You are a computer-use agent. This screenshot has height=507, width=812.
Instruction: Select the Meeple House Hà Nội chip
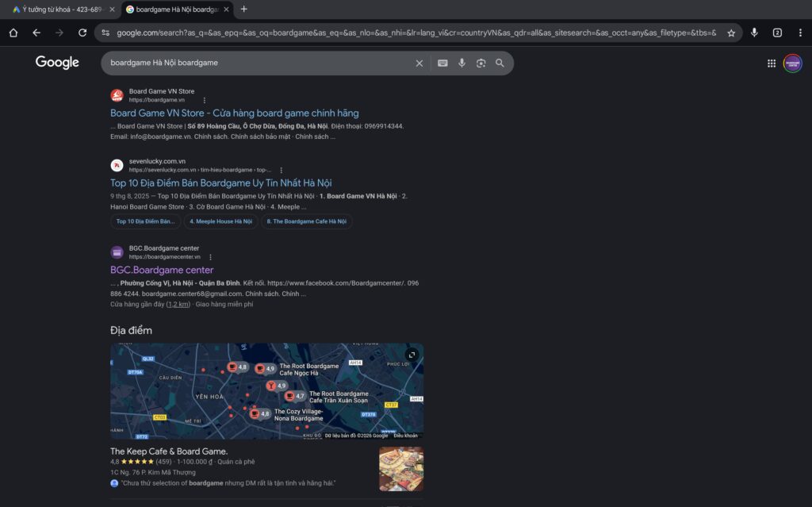click(x=220, y=221)
